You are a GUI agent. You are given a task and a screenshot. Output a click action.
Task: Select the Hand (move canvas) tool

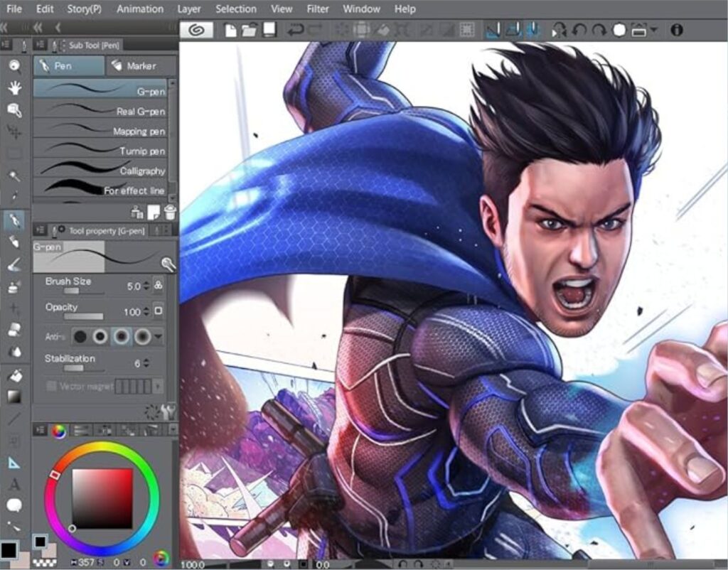click(14, 87)
